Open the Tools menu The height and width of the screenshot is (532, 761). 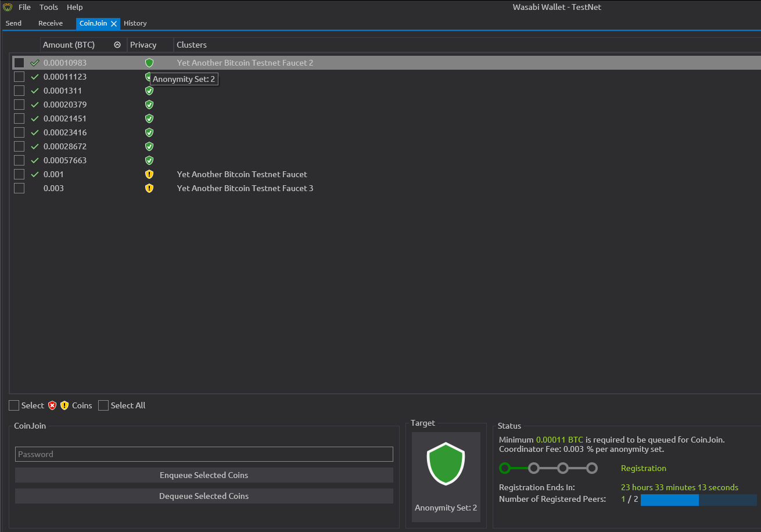[49, 8]
